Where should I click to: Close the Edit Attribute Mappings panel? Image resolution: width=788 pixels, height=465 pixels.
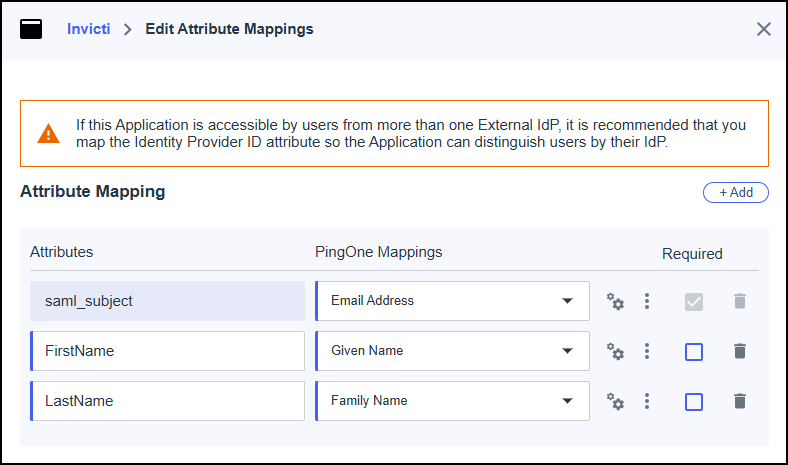[764, 29]
